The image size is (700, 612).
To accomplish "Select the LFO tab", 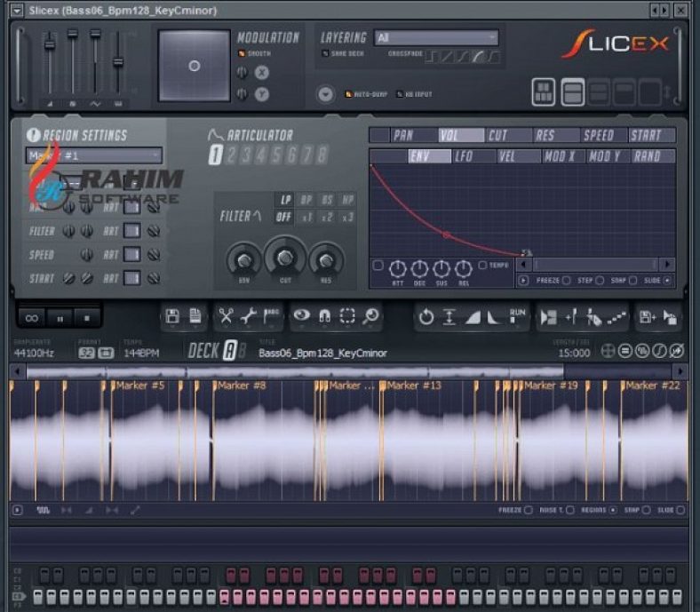I will coord(464,156).
